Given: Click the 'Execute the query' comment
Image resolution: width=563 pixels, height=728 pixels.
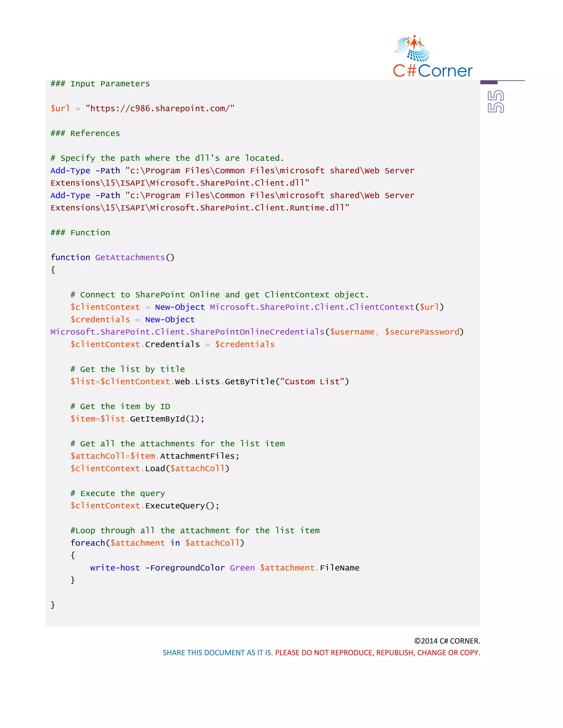Looking at the screenshot, I should [117, 493].
